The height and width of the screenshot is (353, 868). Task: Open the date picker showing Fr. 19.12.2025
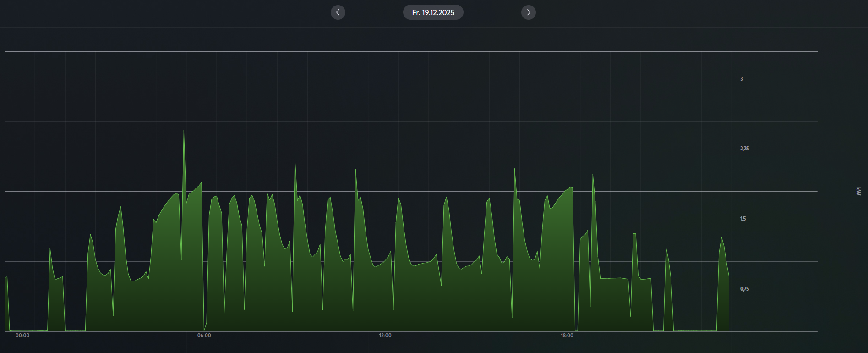pyautogui.click(x=433, y=12)
